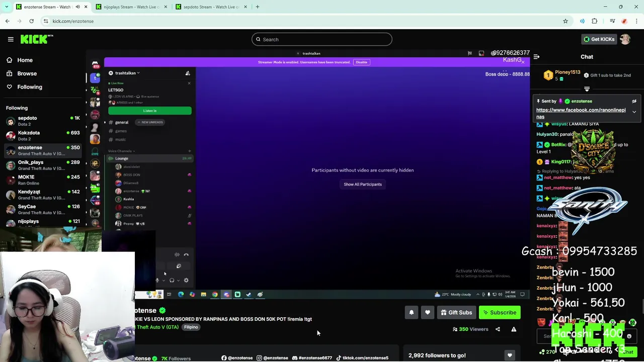
Task: Click heart next to followers goal
Action: click(510, 355)
